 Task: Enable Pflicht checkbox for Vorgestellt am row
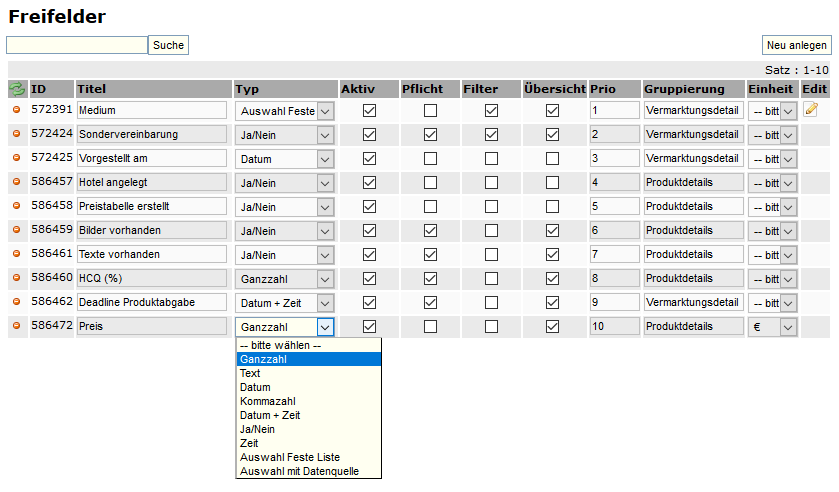point(430,158)
